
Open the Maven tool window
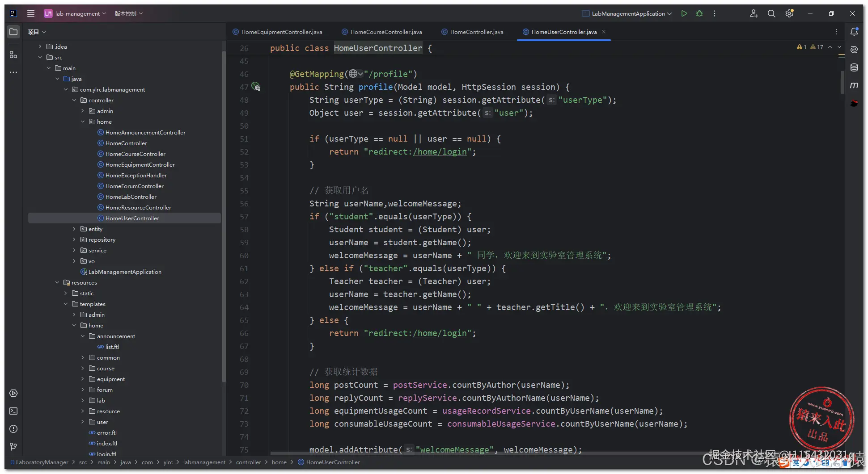tap(854, 85)
